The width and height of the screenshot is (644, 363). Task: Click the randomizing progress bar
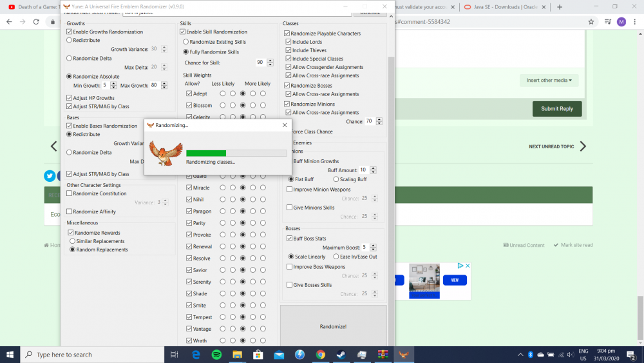(236, 153)
